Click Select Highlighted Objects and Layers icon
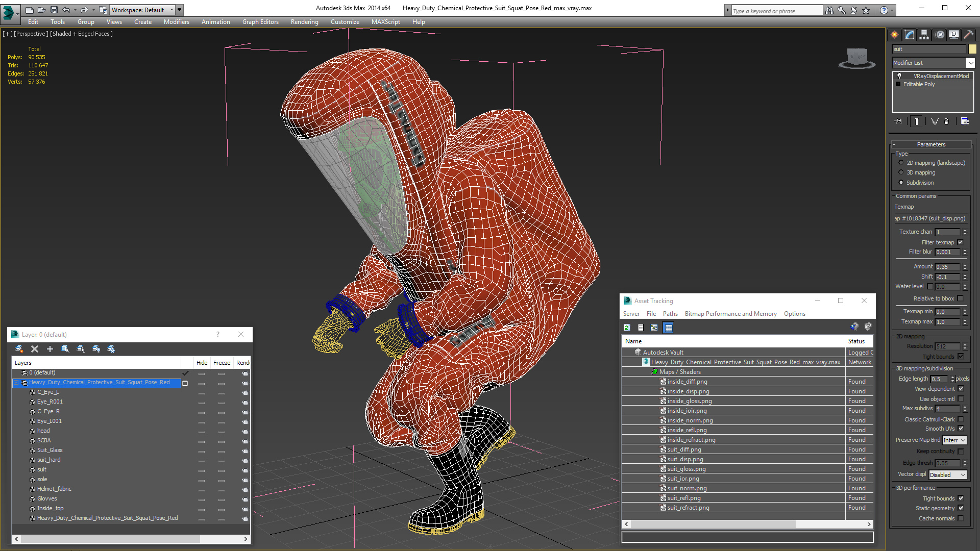980x551 pixels. (x=65, y=349)
